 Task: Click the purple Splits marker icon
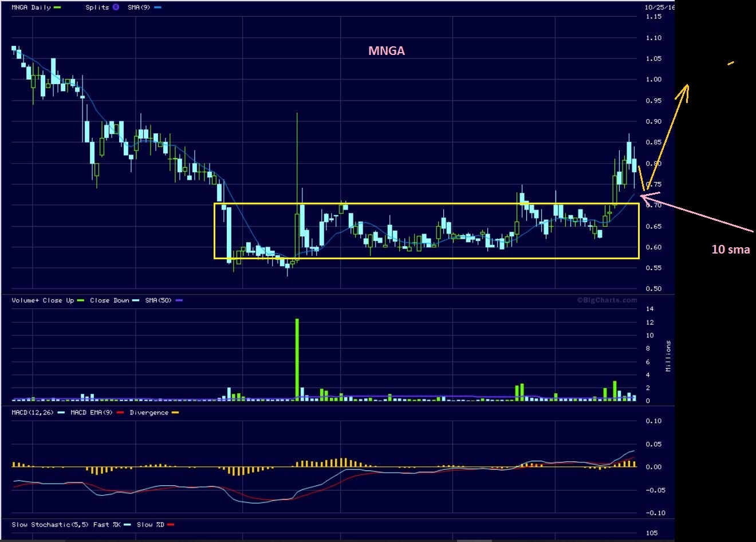tap(116, 7)
